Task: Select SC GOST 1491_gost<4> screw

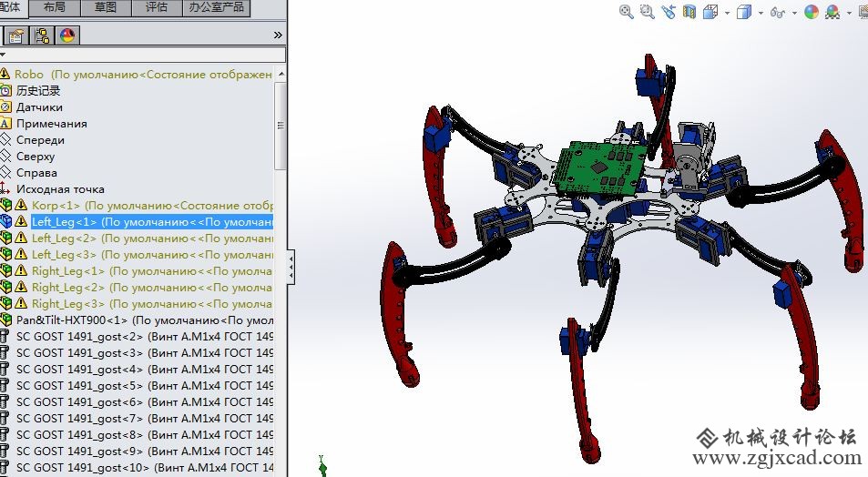Action: coord(144,369)
